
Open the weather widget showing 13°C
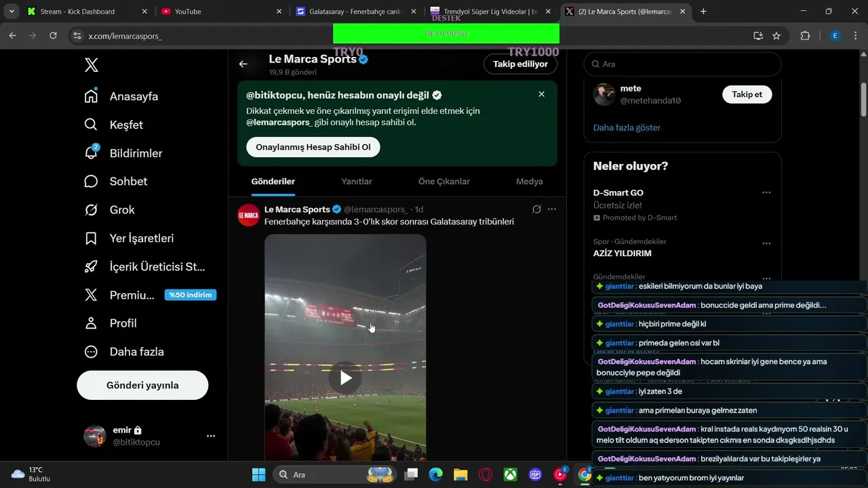pos(31,474)
